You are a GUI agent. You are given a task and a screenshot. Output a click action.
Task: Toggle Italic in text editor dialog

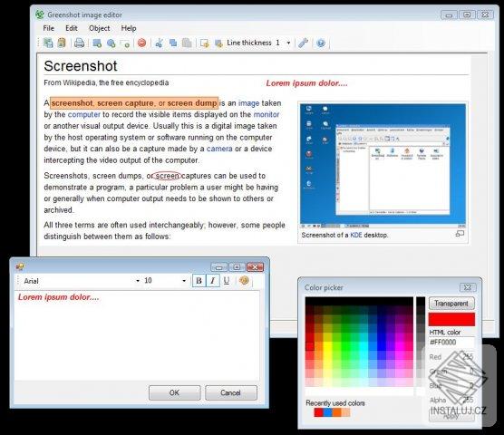(213, 281)
